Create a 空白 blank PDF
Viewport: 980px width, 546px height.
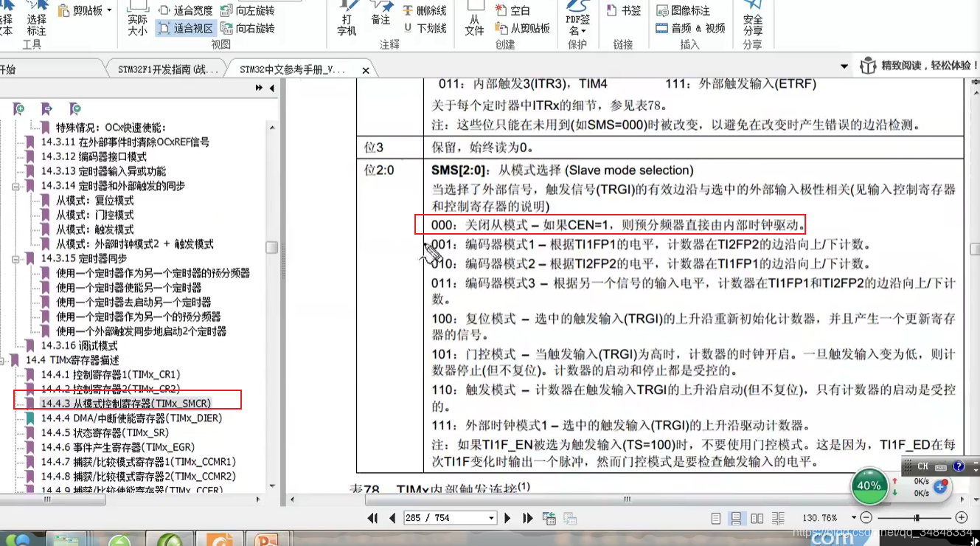click(512, 10)
